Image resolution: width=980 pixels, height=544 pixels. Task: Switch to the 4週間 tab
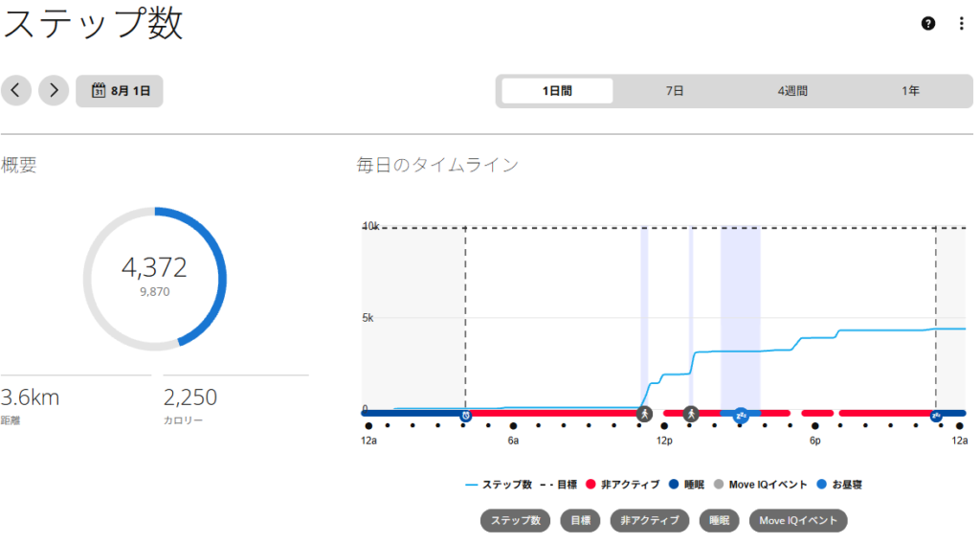(792, 91)
